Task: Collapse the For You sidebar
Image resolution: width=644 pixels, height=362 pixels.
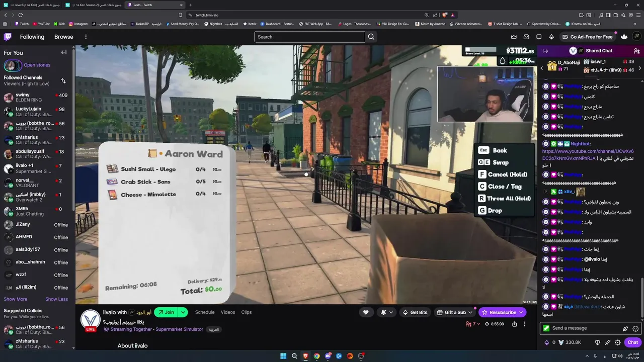Action: pos(64,52)
